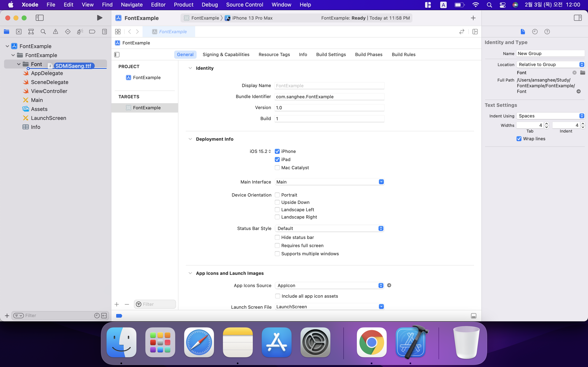Increment the Tab width stepper
Screen dimensions: 588x367
tap(547, 124)
